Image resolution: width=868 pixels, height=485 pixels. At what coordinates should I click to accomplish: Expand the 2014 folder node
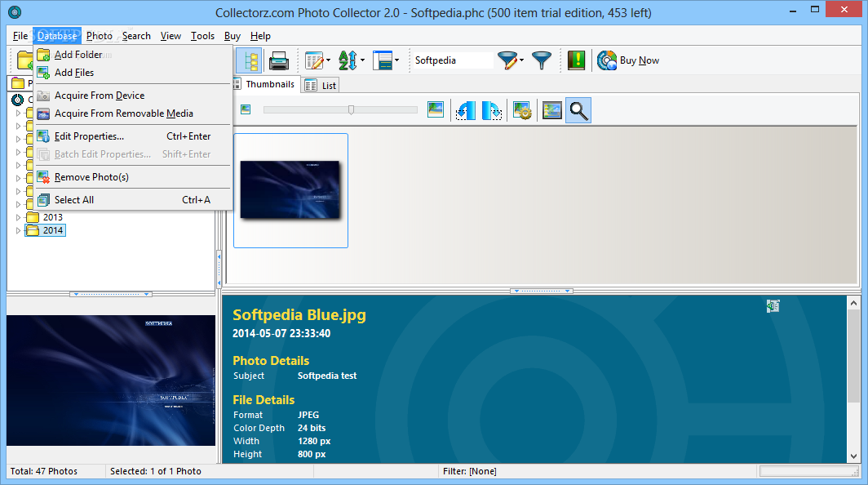(x=18, y=230)
